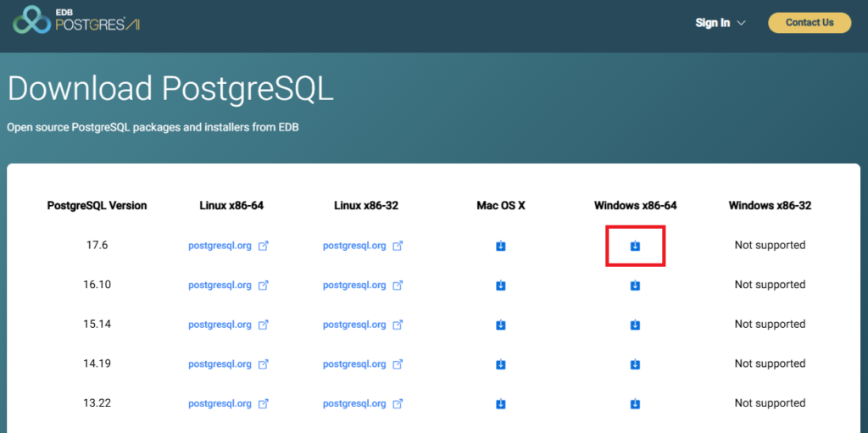The width and height of the screenshot is (868, 433).
Task: Click Not supported in the 13.22 row
Action: click(x=770, y=403)
